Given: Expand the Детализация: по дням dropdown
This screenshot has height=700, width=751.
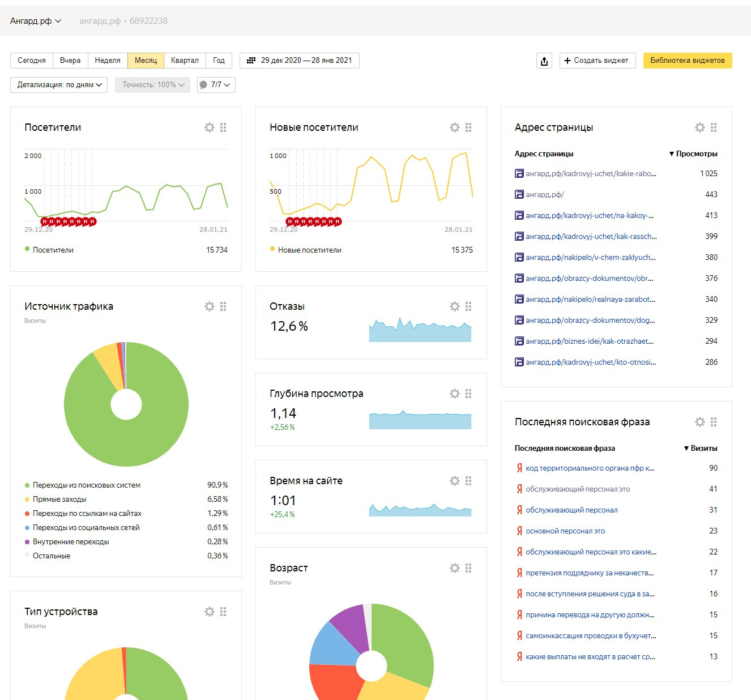Looking at the screenshot, I should [x=59, y=85].
